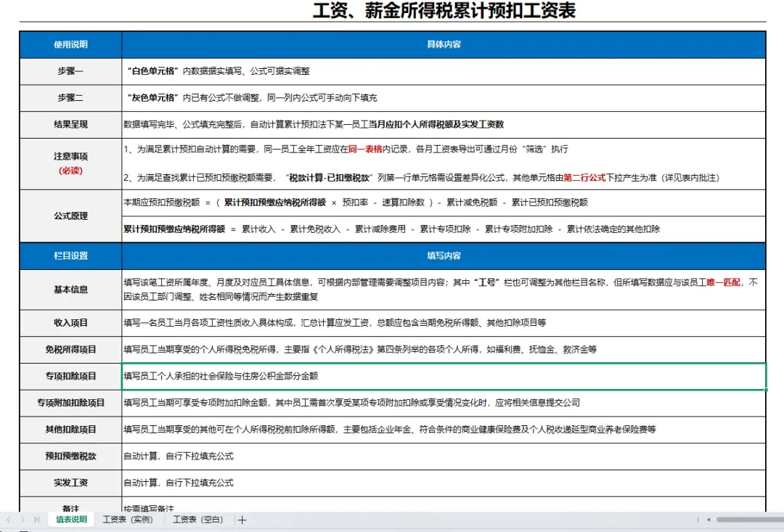
Task: Click the 步骤一 cell
Action: point(70,71)
